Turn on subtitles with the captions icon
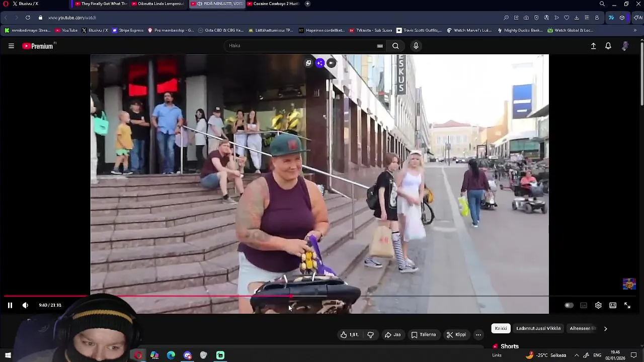Screen dimensions: 644x362 click(x=584, y=305)
